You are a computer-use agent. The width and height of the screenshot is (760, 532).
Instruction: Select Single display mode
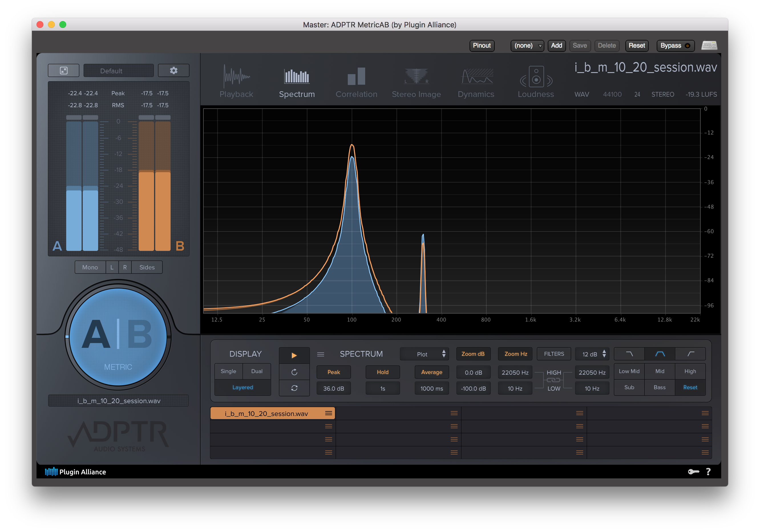click(x=229, y=371)
